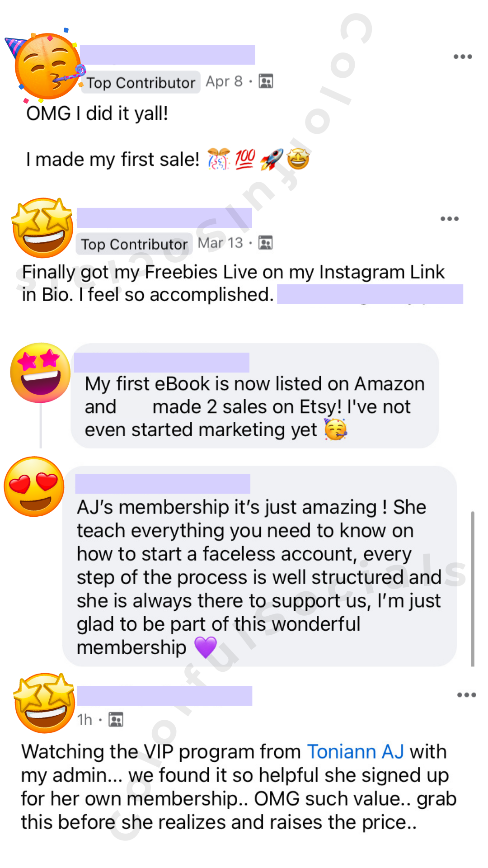Open the Mar 13 post timestamp
The image size is (488, 868).
(221, 243)
